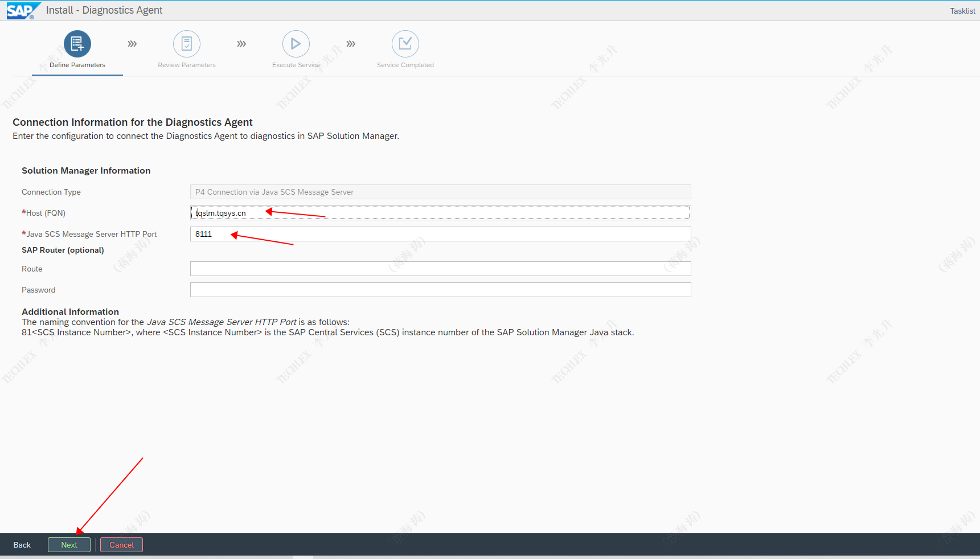Click the Host (FQN) label
Viewport: 980px width, 559px height.
tap(44, 213)
